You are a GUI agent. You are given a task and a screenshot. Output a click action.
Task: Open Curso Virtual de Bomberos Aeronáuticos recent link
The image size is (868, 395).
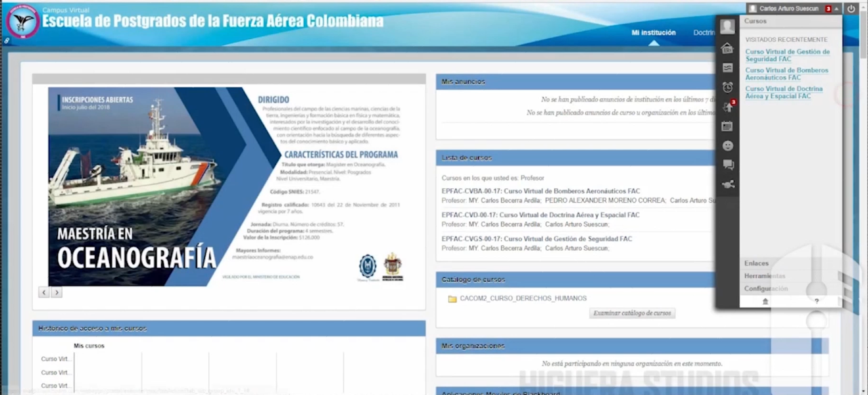click(786, 74)
